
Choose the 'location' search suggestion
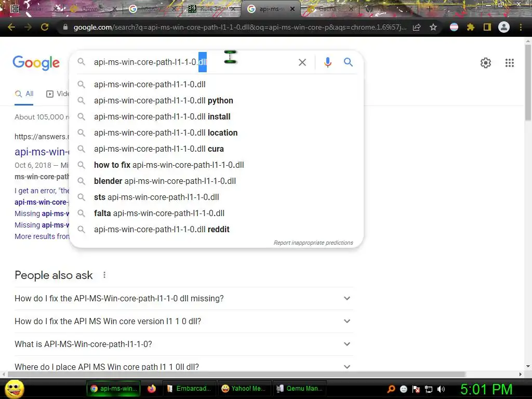pyautogui.click(x=216, y=132)
